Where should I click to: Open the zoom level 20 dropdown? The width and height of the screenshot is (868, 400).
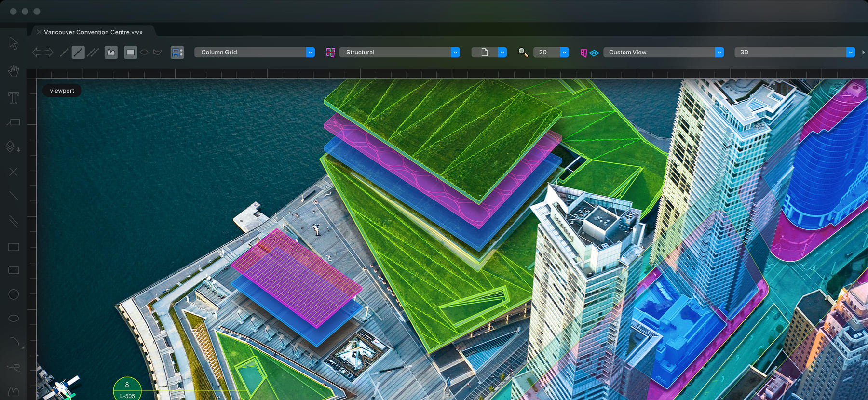[x=564, y=52]
